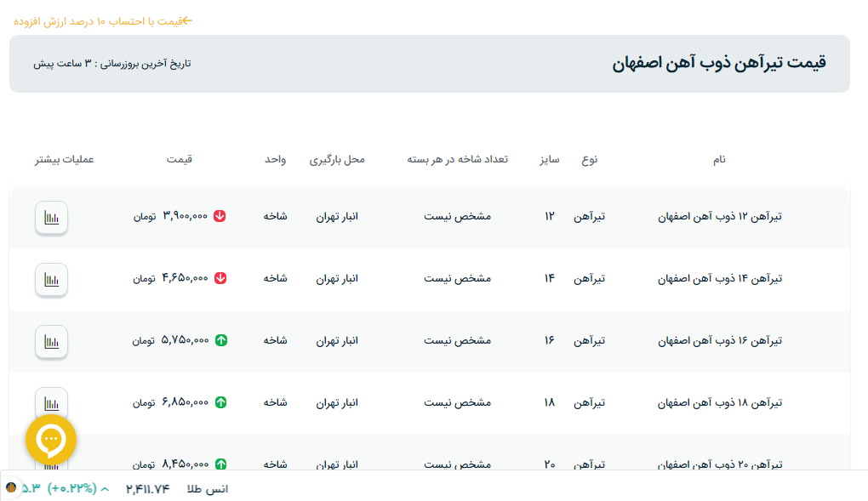
Task: Click the round ticker icon in bottom bar
Action: click(x=11, y=488)
